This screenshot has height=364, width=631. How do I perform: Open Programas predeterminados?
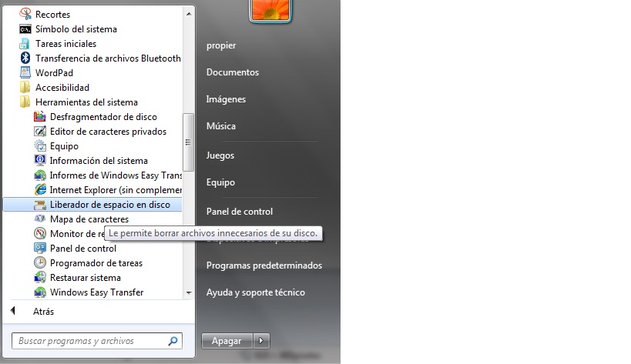(x=264, y=265)
